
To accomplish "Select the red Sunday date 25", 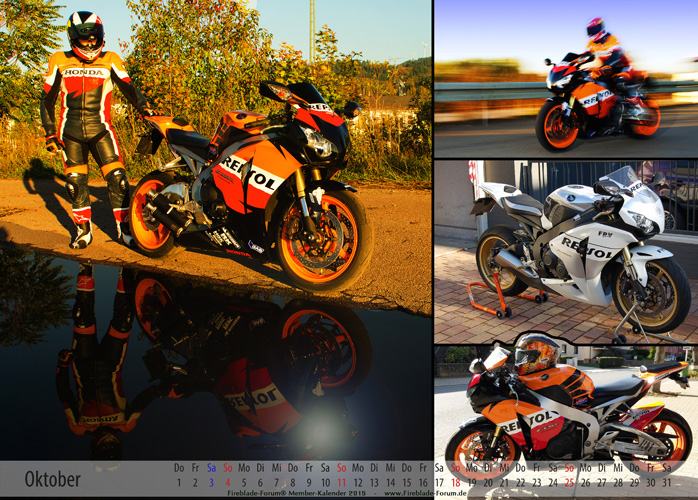I will click(x=569, y=483).
